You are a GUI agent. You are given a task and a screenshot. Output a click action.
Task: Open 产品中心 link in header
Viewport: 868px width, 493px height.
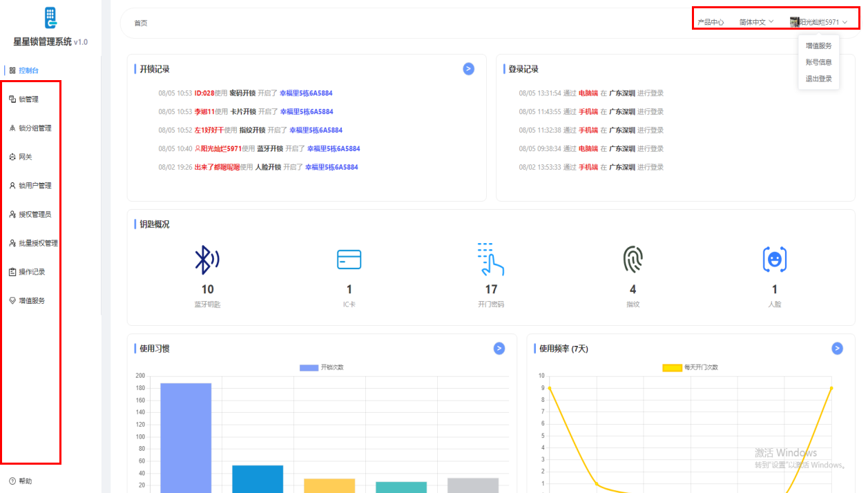pyautogui.click(x=711, y=22)
